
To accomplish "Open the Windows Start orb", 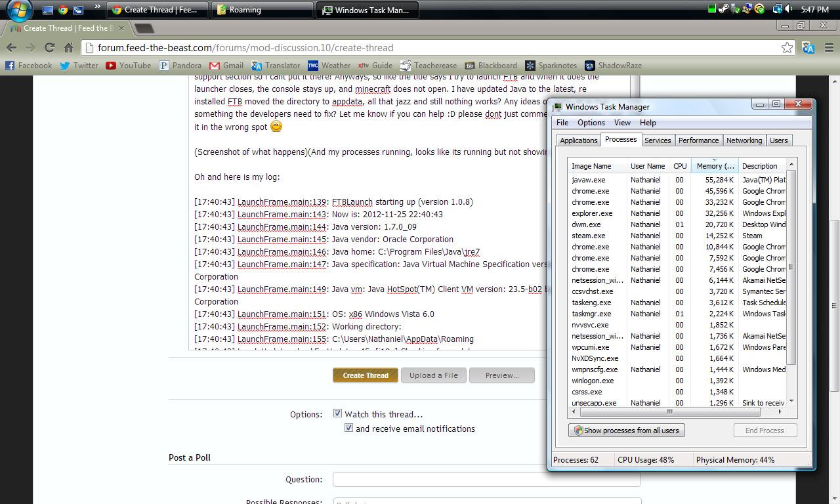I will click(x=19, y=10).
